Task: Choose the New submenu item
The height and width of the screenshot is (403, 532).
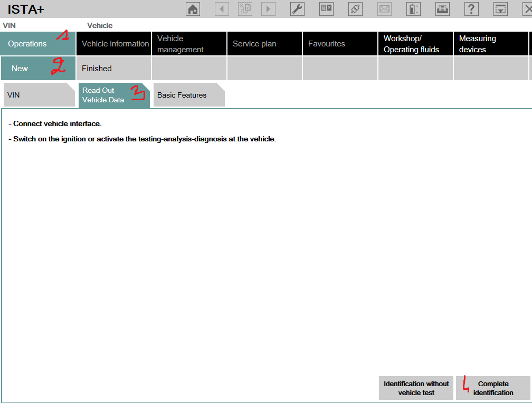Action: click(x=38, y=68)
